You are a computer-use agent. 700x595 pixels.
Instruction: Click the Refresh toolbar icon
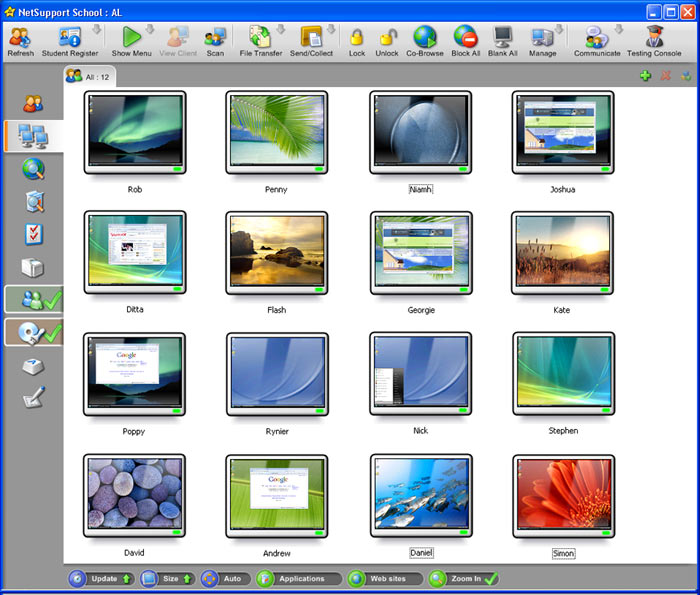(x=21, y=42)
